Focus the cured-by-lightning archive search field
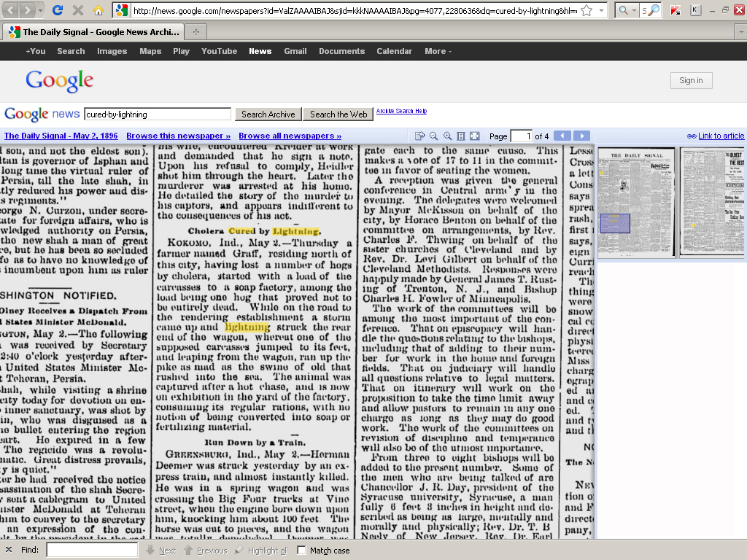Image resolution: width=747 pixels, height=560 pixels. pyautogui.click(x=158, y=114)
